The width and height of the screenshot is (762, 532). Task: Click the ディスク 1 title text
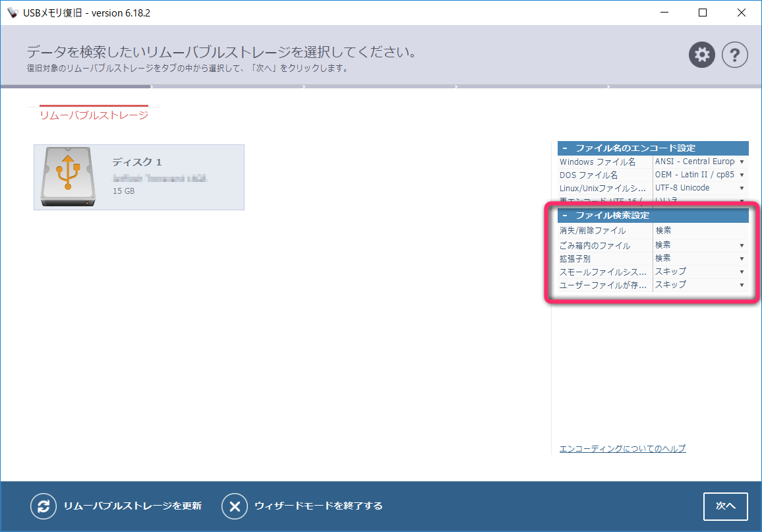click(137, 162)
